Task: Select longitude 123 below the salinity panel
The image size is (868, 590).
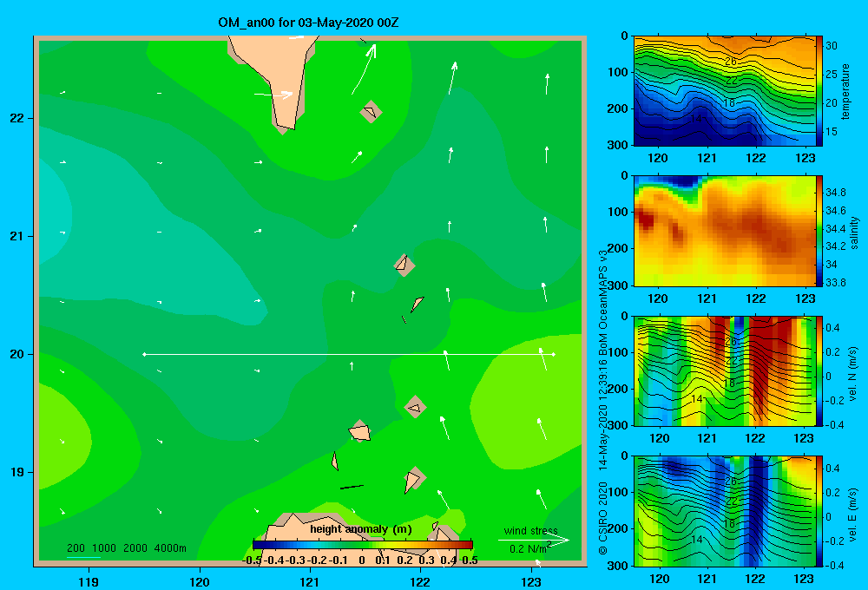Action: coord(805,298)
